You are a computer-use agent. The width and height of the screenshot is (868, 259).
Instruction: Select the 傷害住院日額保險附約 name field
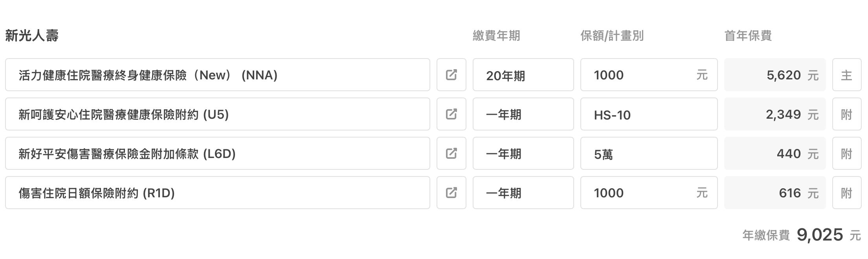click(218, 193)
